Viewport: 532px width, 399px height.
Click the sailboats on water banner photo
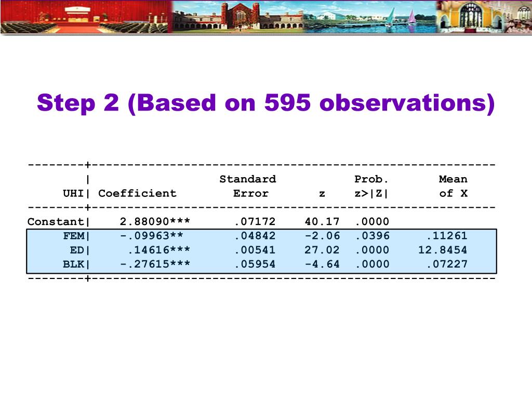(370, 17)
